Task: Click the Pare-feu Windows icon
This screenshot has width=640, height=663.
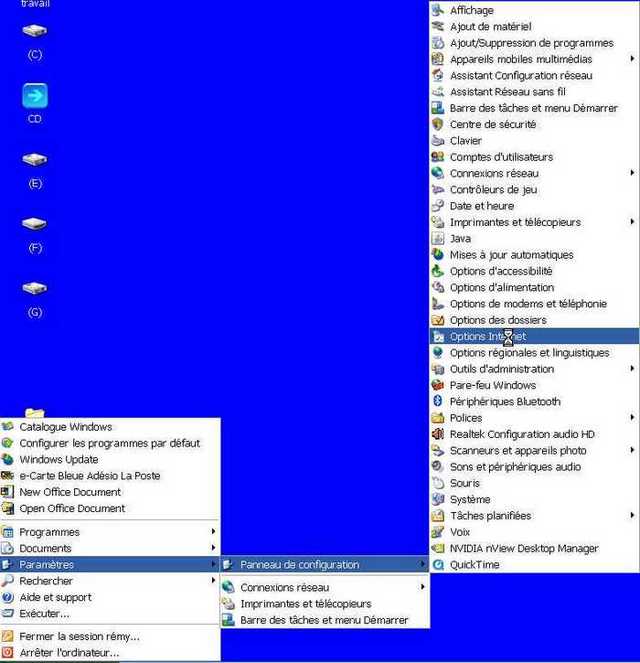Action: point(438,385)
